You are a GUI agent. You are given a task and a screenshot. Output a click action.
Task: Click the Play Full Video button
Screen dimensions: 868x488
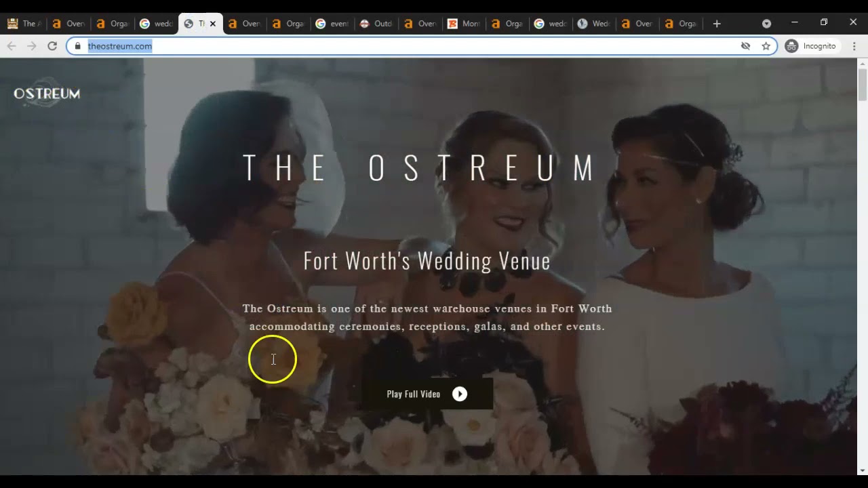coord(427,394)
